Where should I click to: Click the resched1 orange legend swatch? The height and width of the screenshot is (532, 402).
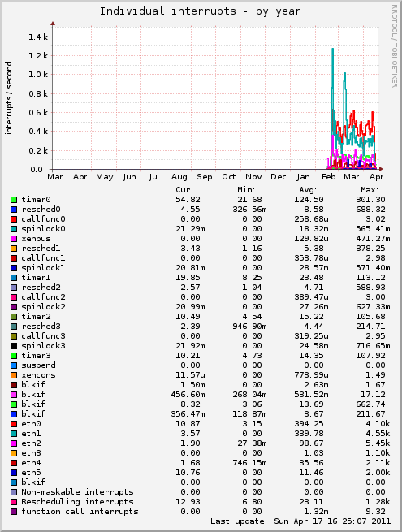coord(14,249)
